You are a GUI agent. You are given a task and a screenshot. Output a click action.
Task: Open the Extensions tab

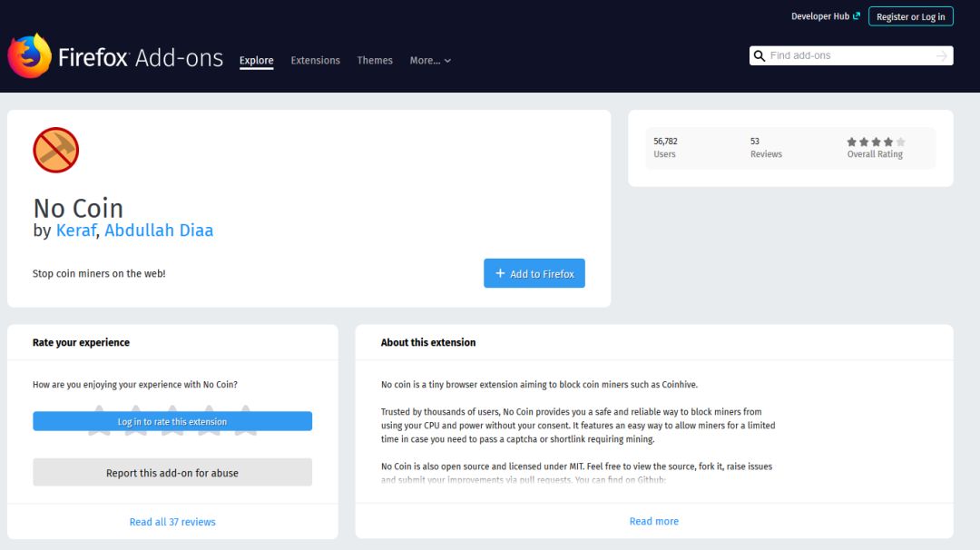click(x=315, y=61)
